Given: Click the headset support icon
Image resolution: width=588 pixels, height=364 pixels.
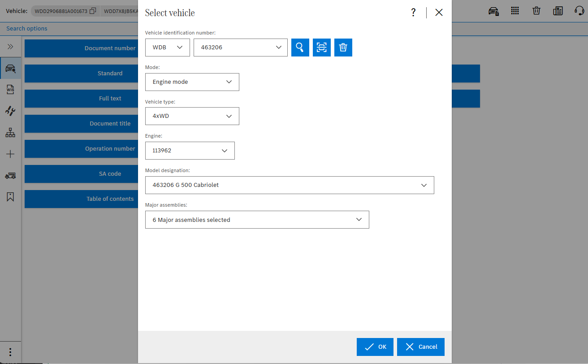Looking at the screenshot, I should [579, 11].
